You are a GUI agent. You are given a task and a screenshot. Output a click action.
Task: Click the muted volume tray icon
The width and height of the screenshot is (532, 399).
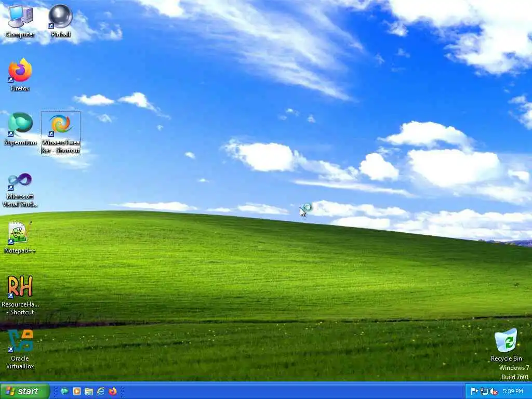[494, 392]
